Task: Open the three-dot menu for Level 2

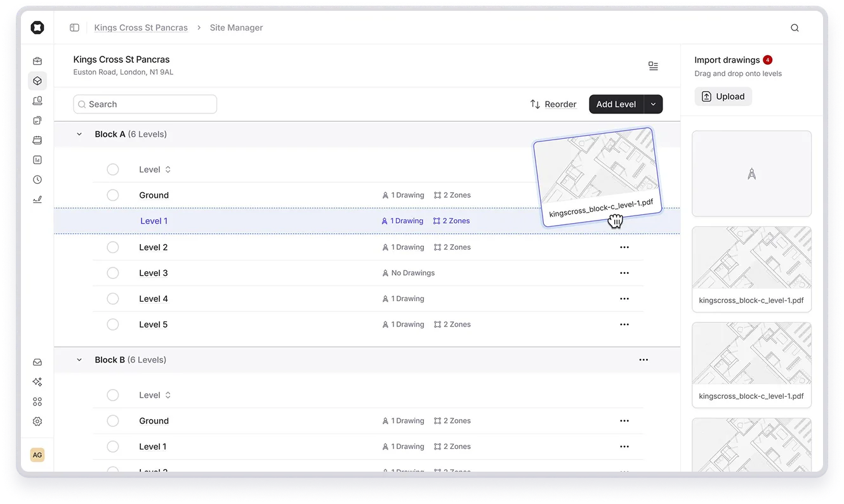Action: click(x=624, y=247)
